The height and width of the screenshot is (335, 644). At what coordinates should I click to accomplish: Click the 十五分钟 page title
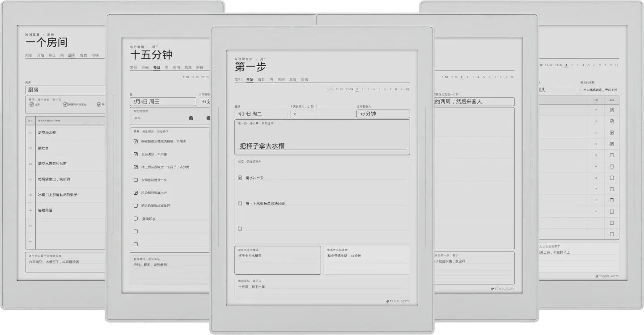click(x=151, y=55)
